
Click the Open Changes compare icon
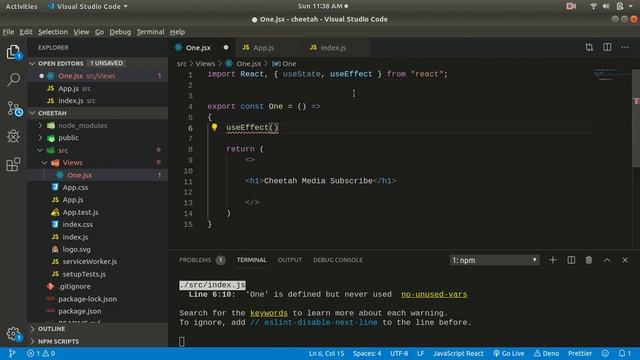click(x=589, y=47)
